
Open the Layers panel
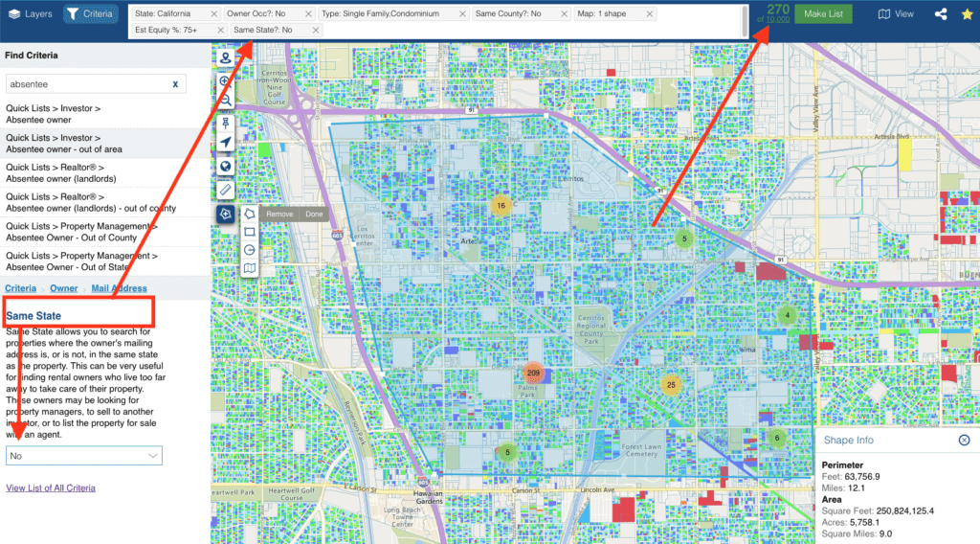tap(30, 13)
